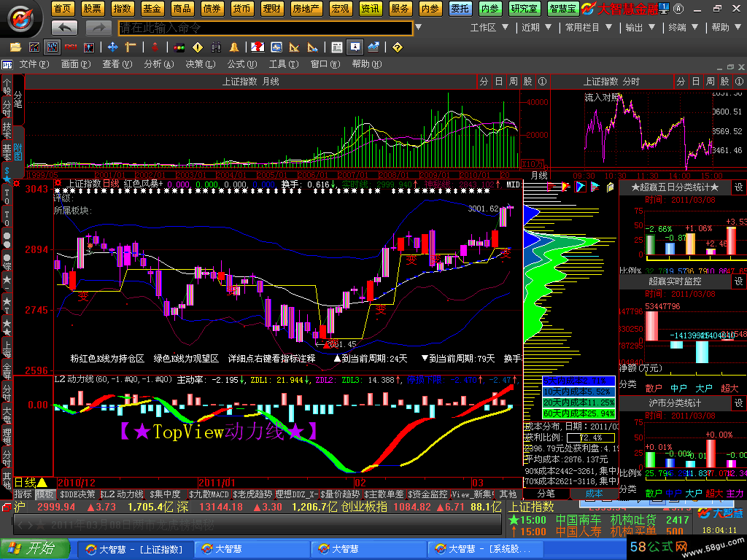747x560 pixels.
Task: Click the forward arrow navigation button
Action: pos(98,28)
